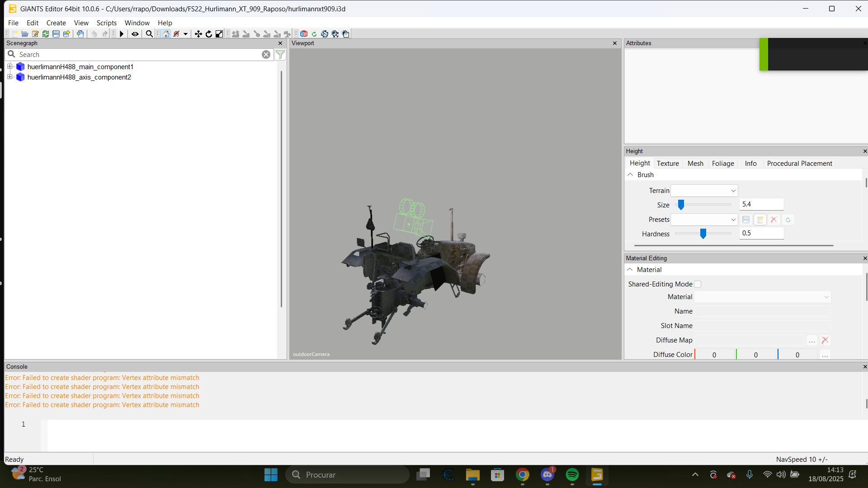
Task: Click the brush Size value field 5.4
Action: point(761,204)
